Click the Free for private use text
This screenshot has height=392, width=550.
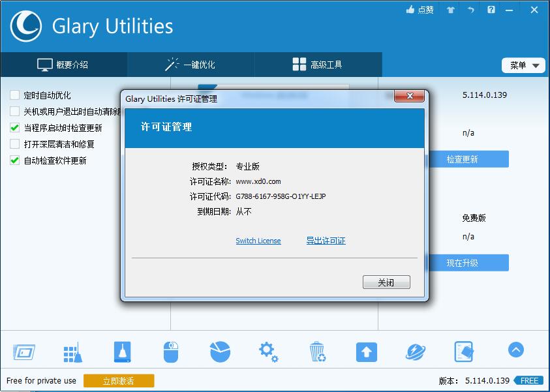click(41, 381)
